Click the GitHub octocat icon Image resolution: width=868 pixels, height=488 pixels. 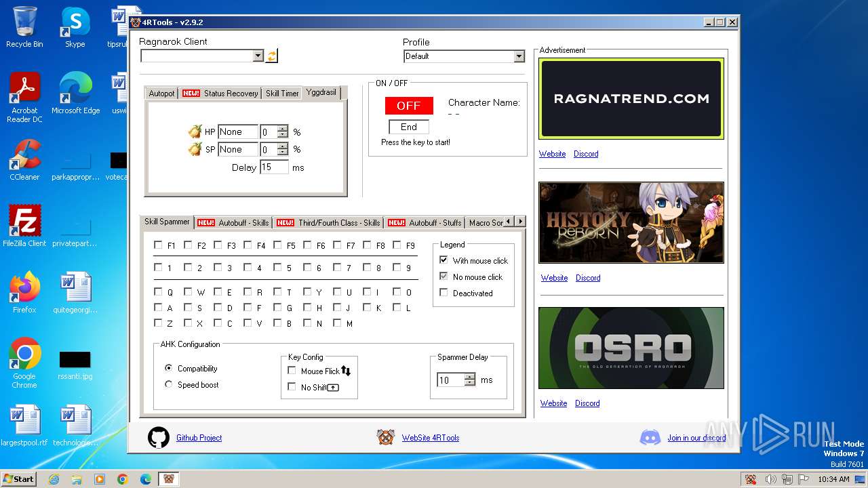[159, 438]
